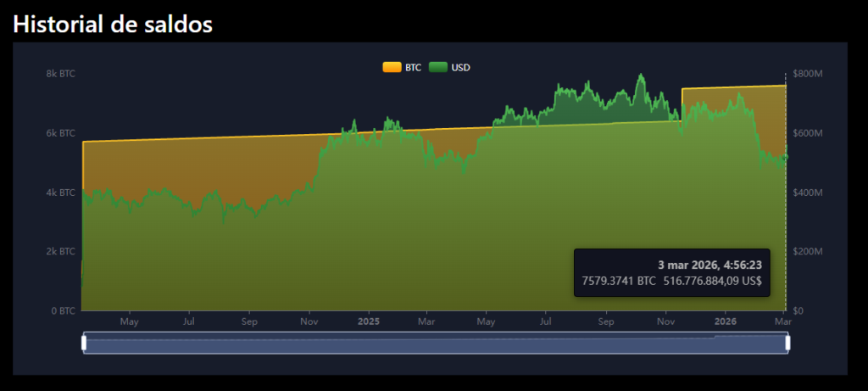Click the Historial de saldos heading
The height and width of the screenshot is (391, 868).
click(x=112, y=25)
